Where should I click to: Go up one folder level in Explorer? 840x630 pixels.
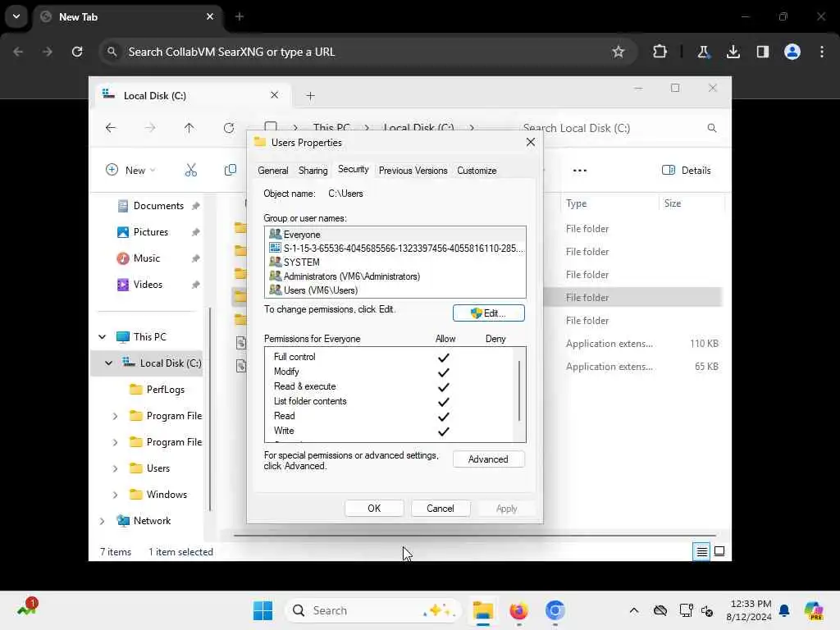[x=189, y=127]
